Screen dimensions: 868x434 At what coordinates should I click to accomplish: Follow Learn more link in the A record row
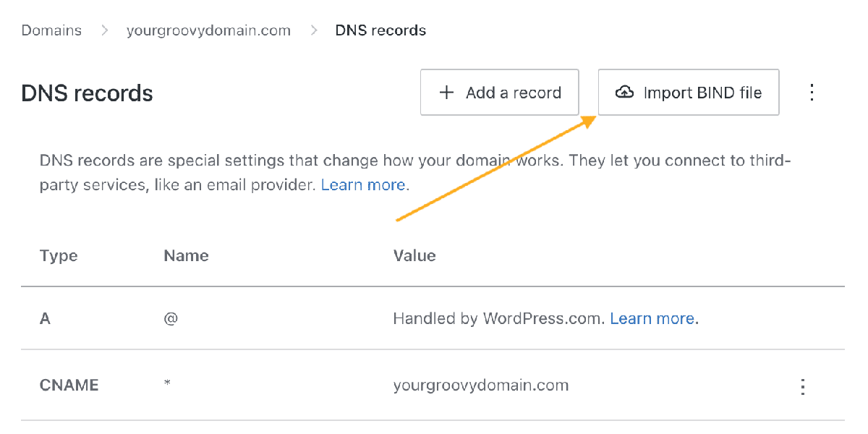[652, 318]
